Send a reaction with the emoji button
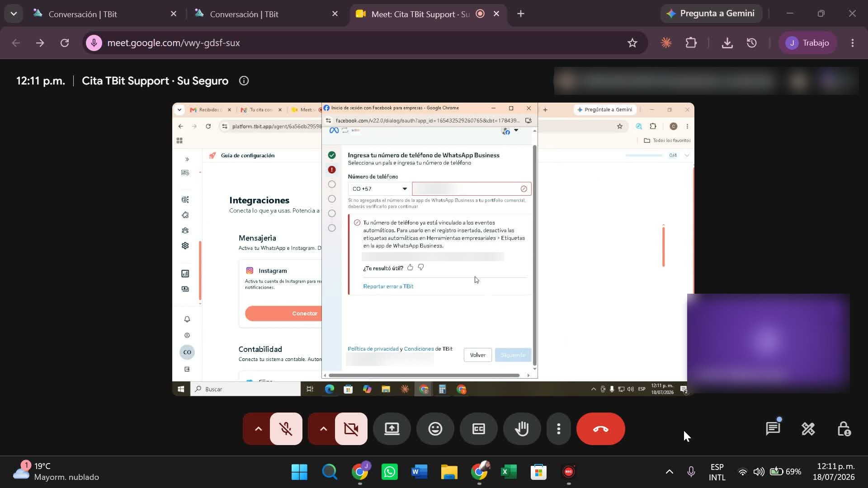Image resolution: width=868 pixels, height=488 pixels. point(435,429)
